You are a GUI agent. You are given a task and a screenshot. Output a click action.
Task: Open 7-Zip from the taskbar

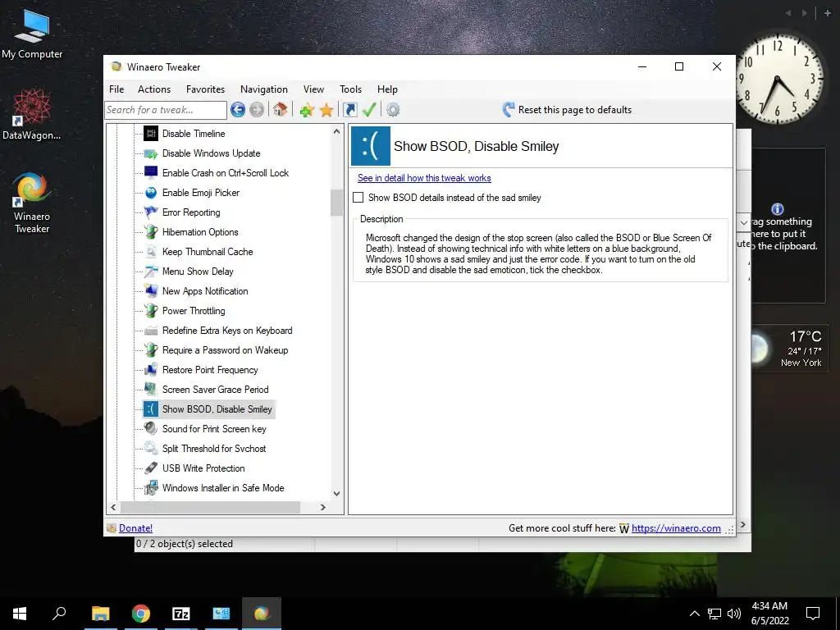pos(181,614)
